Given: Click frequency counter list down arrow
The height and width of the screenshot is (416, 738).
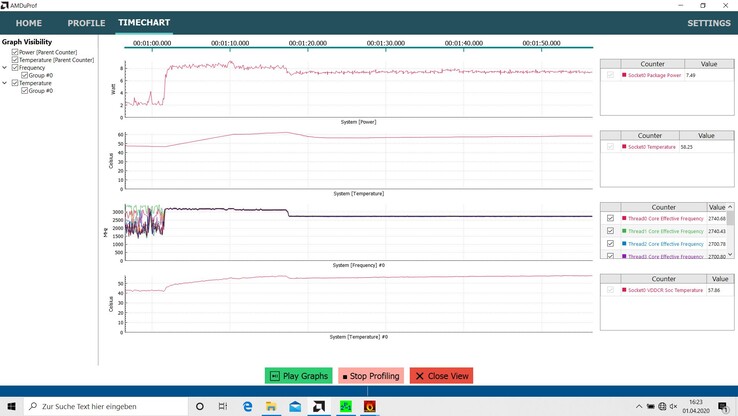Looking at the screenshot, I should (x=730, y=255).
